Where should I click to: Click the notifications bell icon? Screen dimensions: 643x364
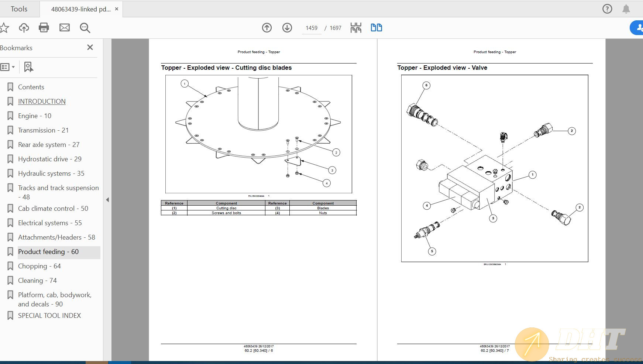coord(627,9)
